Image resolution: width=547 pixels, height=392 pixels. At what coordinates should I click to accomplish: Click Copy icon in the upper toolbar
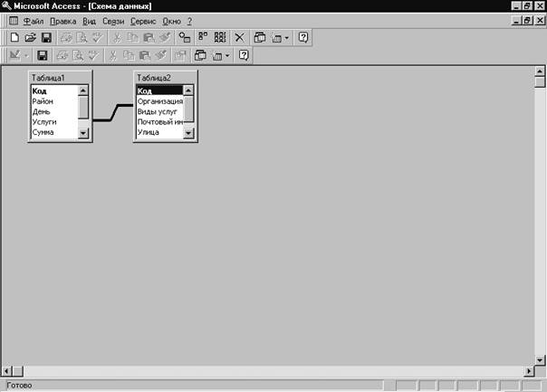click(x=132, y=37)
